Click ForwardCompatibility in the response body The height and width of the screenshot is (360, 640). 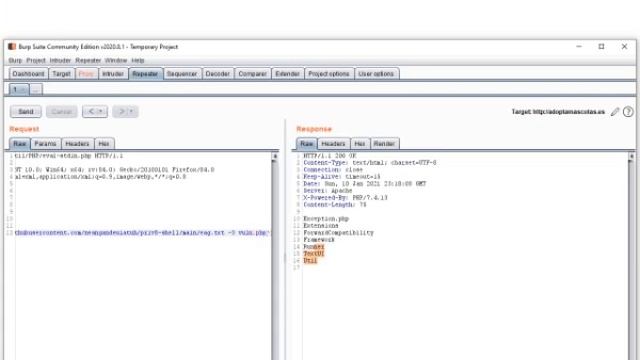click(338, 233)
